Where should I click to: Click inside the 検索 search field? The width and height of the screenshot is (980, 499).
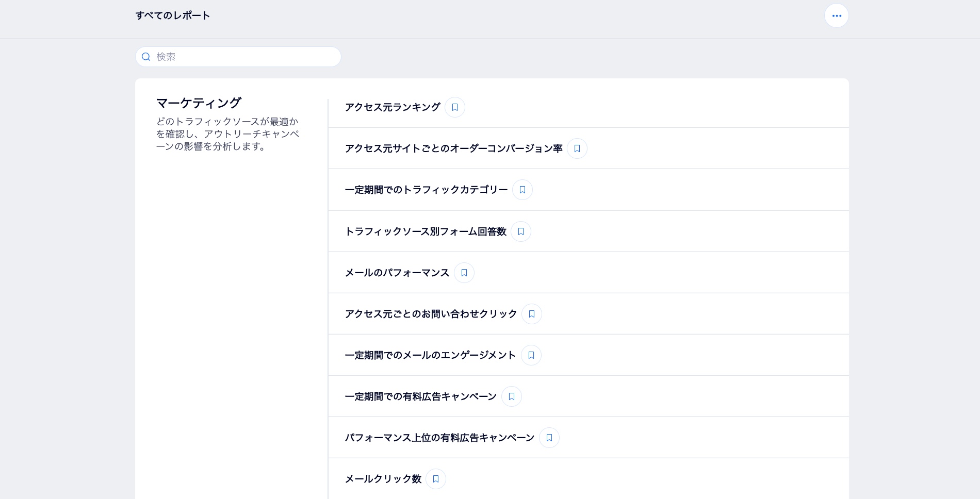click(237, 57)
